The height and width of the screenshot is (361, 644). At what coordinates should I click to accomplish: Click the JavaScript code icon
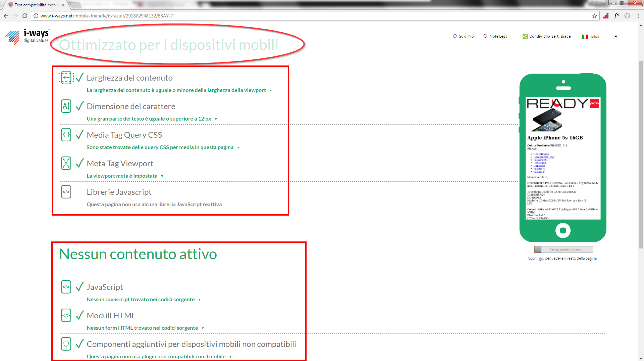tap(66, 287)
